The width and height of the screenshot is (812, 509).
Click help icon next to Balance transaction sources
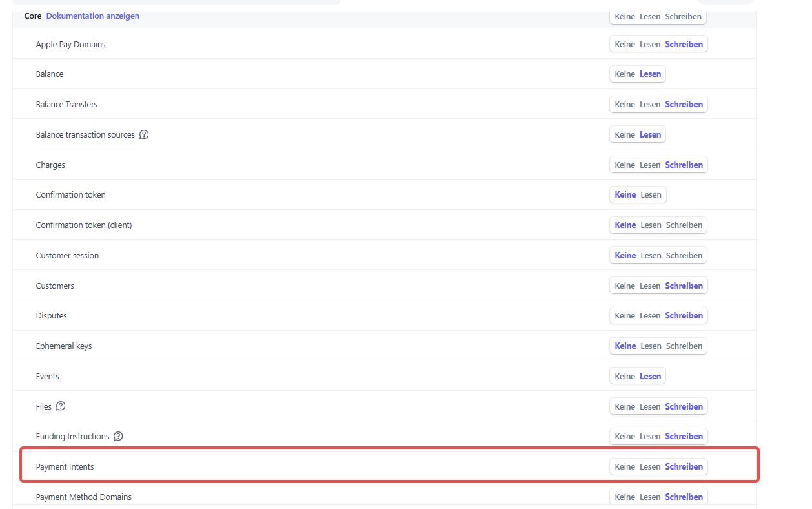(144, 135)
